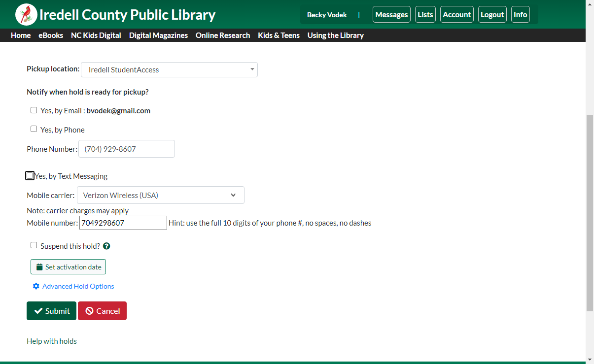Submit the hold request
594x364 pixels.
tap(51, 311)
